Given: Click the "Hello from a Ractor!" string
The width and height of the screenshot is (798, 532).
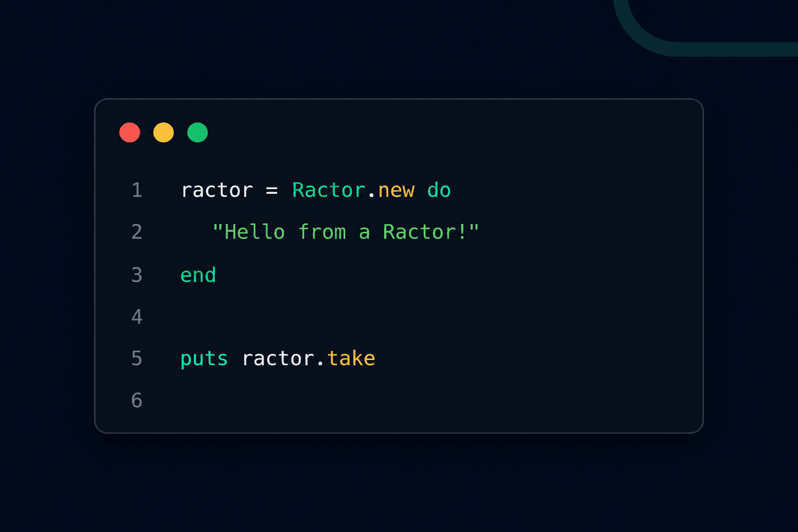Looking at the screenshot, I should click(345, 232).
